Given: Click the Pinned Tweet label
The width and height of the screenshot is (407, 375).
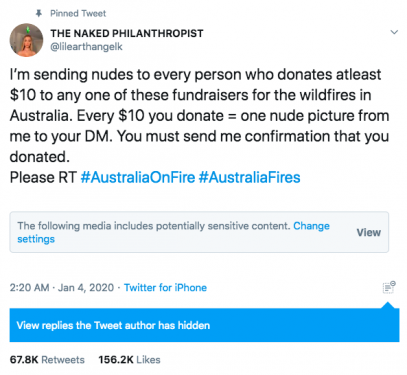Looking at the screenshot, I should pyautogui.click(x=78, y=13).
